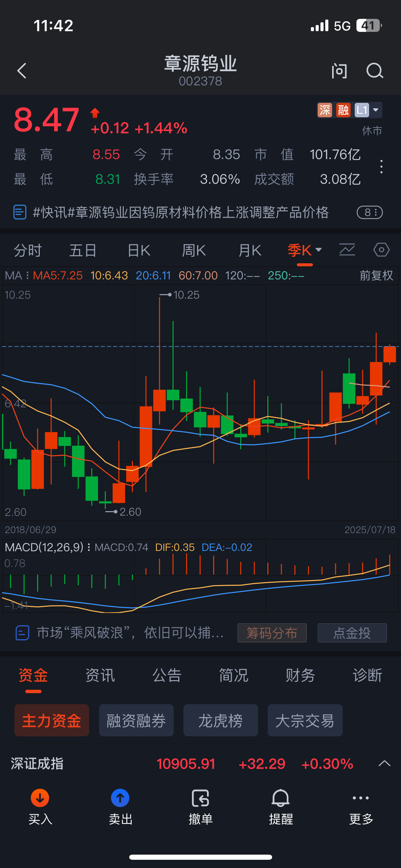401x868 pixels.
Task: Open the chart settings hexagon icon
Action: tap(381, 250)
